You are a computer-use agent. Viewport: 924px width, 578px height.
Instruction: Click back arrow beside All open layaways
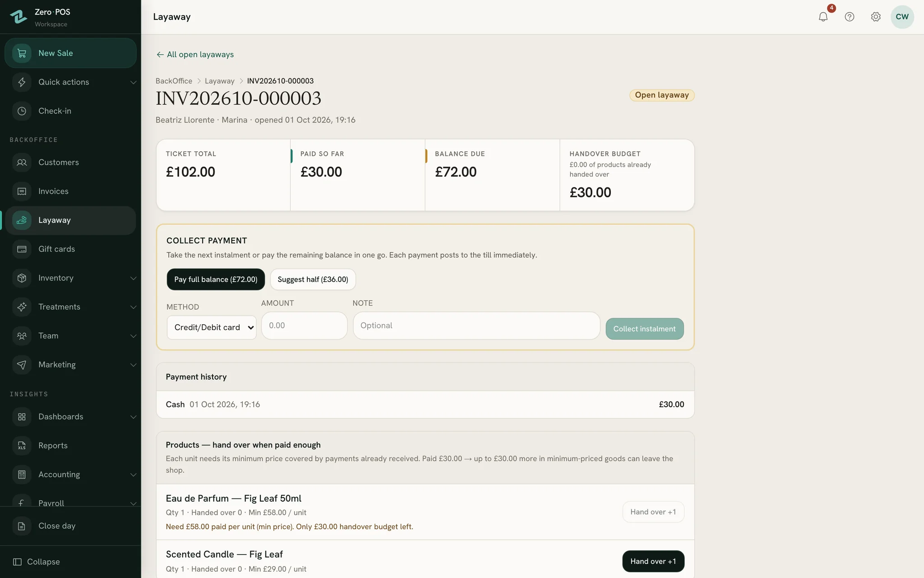click(x=160, y=55)
